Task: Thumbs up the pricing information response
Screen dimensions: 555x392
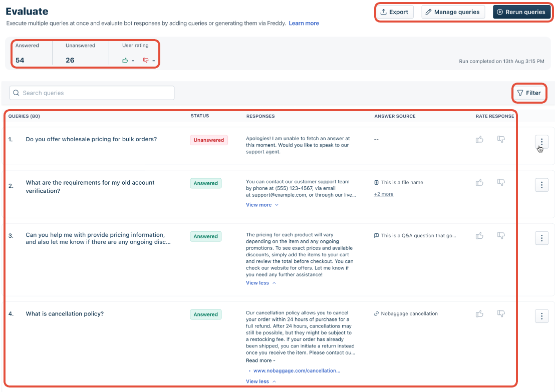Action: pyautogui.click(x=479, y=236)
